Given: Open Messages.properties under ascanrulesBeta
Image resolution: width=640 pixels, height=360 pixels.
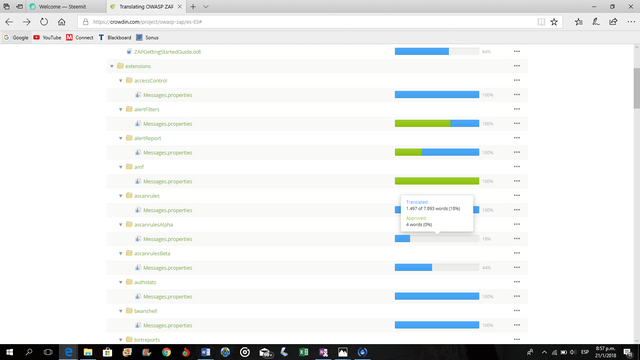Looking at the screenshot, I should pos(167,268).
